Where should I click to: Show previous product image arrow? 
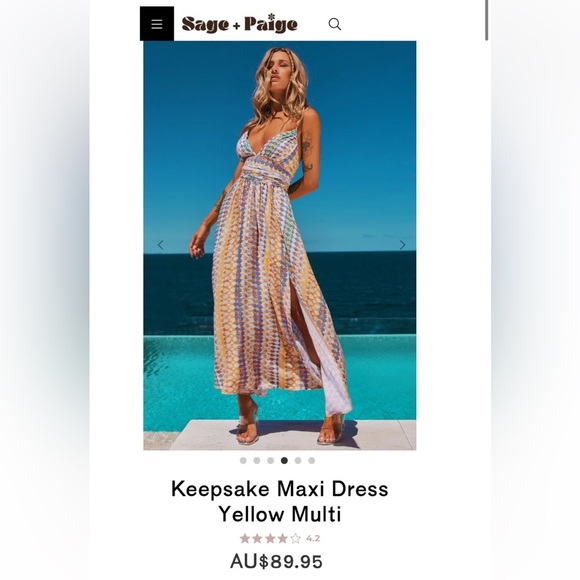click(161, 245)
